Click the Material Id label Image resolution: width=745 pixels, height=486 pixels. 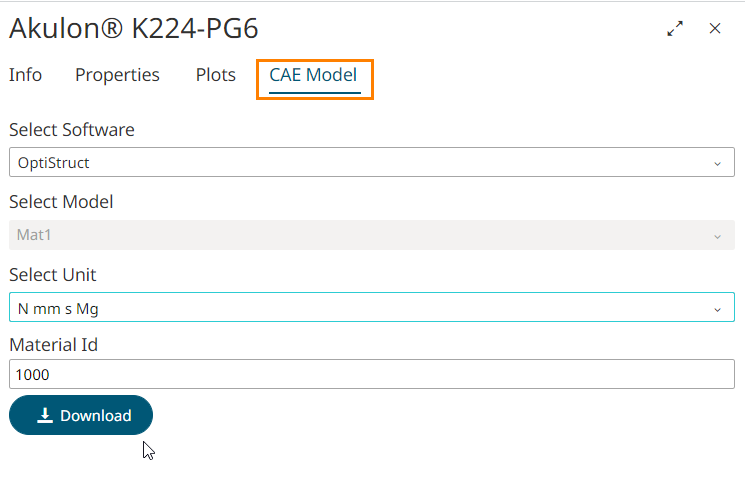click(52, 345)
